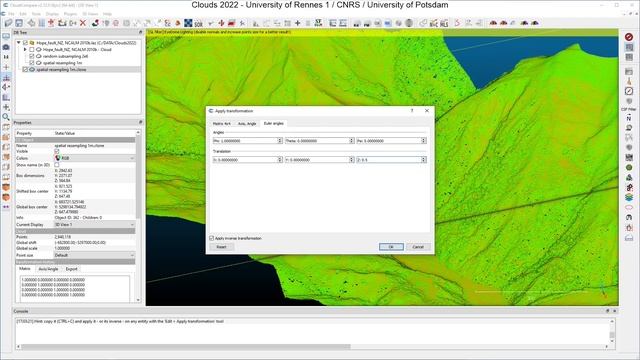Screen dimensions: 640x360
Task: Expand the Hope_fault_NZ Cloud child node
Action: click(x=25, y=49)
